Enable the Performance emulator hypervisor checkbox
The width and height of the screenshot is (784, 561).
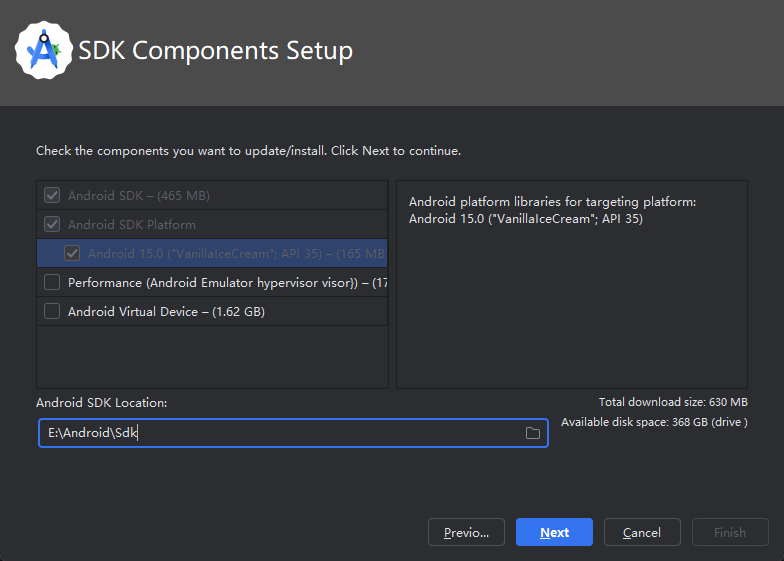pos(53,283)
